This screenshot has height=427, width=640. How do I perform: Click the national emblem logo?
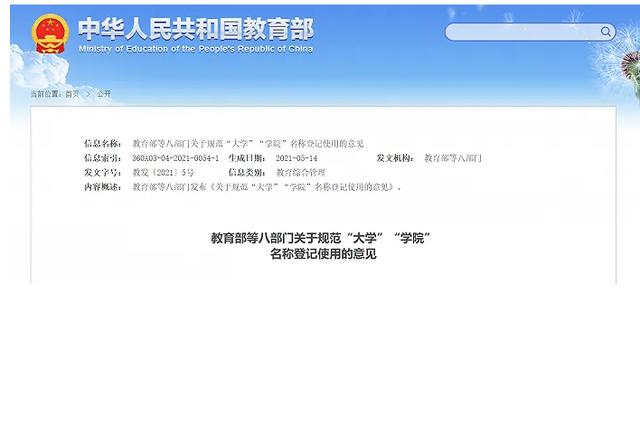(50, 34)
